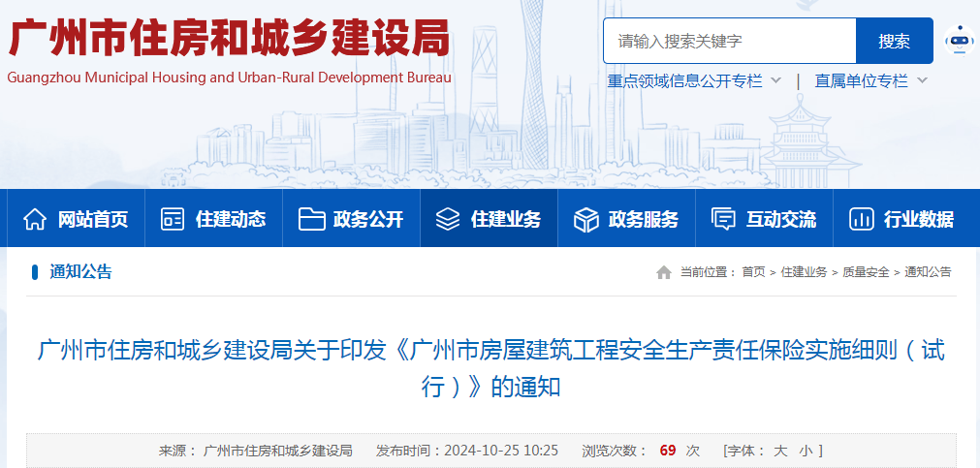Click the news icon beside 住建动态
Screen dimensions: 980x468
click(x=173, y=219)
